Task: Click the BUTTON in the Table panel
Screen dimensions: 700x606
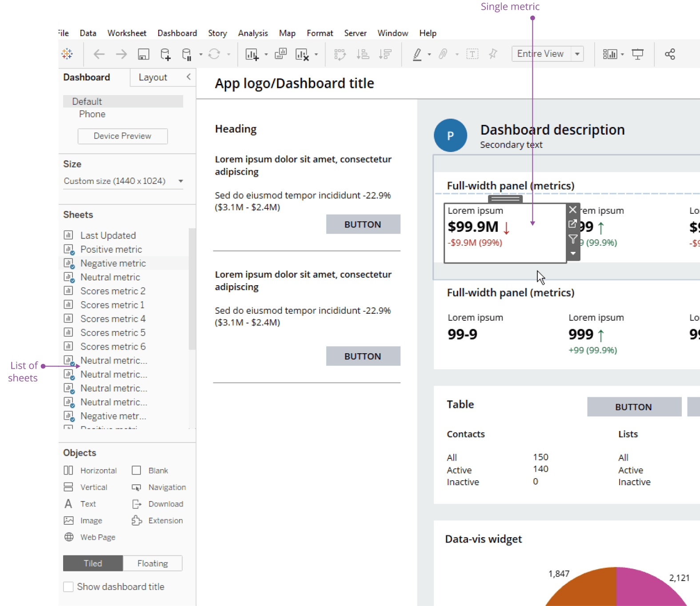Action: [x=634, y=407]
